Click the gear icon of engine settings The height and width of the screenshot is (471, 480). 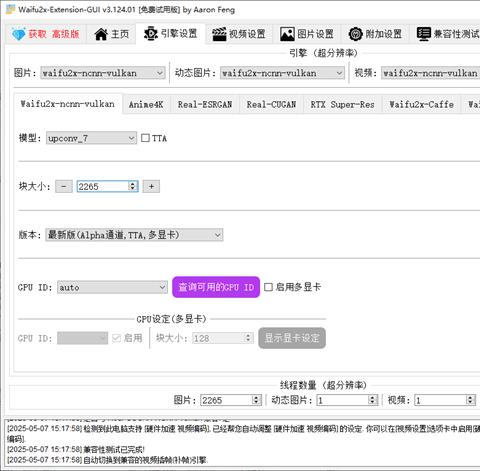(x=151, y=34)
